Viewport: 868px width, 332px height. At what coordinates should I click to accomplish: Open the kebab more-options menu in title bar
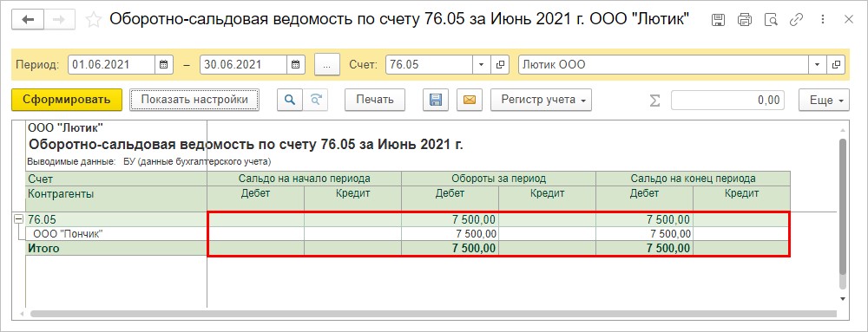823,20
